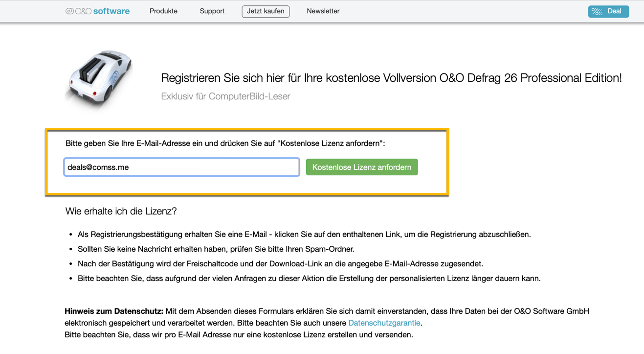Click the percent icon on the Deal button
Viewport: 644px width, 354px height.
coord(597,12)
